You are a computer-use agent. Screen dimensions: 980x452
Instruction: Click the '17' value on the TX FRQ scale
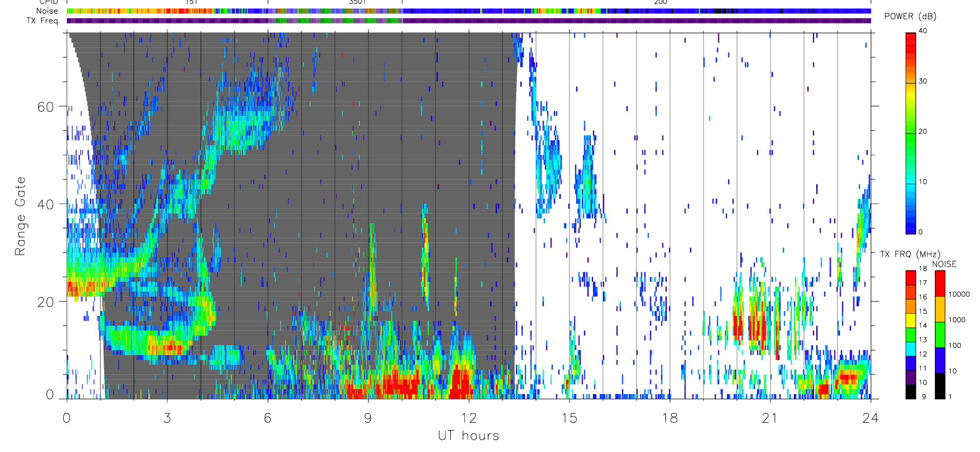pos(923,283)
